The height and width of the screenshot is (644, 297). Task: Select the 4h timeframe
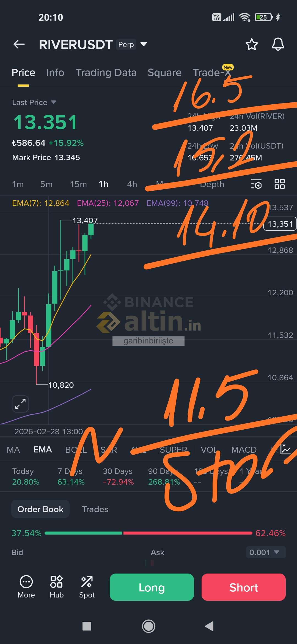[132, 184]
